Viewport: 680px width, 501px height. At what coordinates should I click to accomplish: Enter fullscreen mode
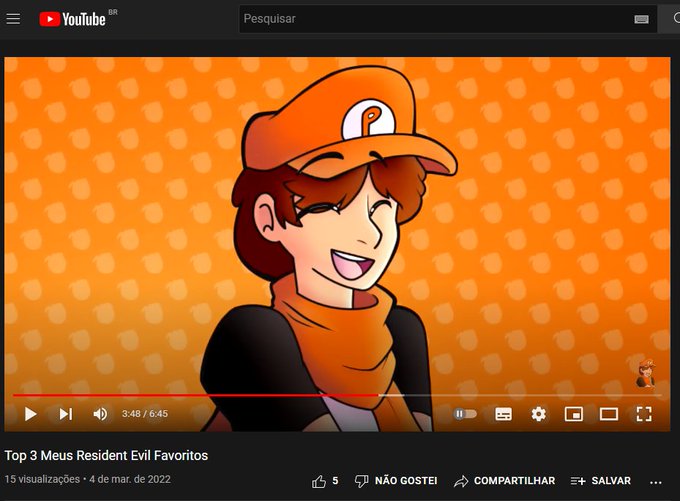(644, 414)
